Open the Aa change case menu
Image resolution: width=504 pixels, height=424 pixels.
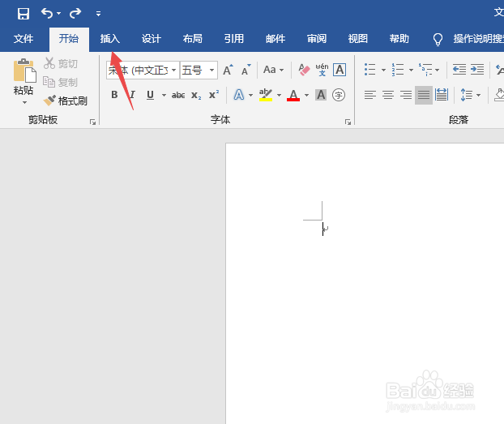(273, 70)
